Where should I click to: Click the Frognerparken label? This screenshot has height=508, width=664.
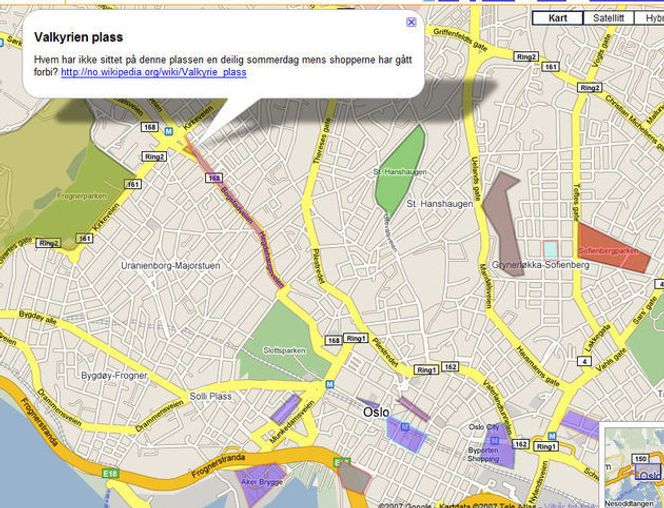pyautogui.click(x=82, y=196)
